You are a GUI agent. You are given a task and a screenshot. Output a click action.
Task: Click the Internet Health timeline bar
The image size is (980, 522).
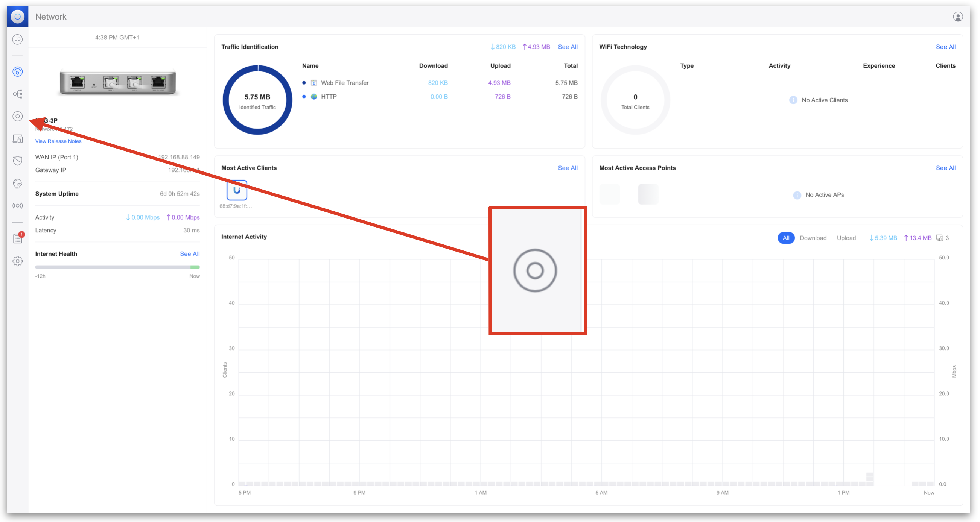(x=117, y=267)
